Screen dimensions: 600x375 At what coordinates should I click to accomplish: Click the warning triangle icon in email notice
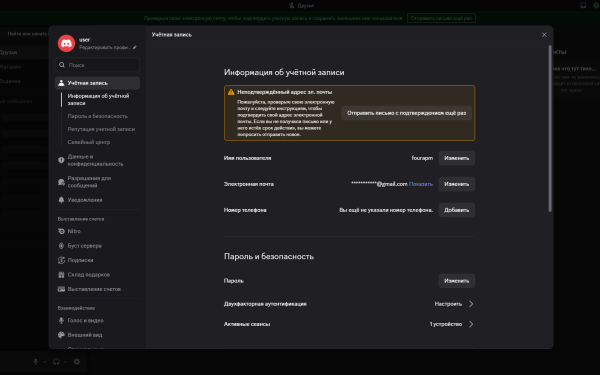point(231,92)
